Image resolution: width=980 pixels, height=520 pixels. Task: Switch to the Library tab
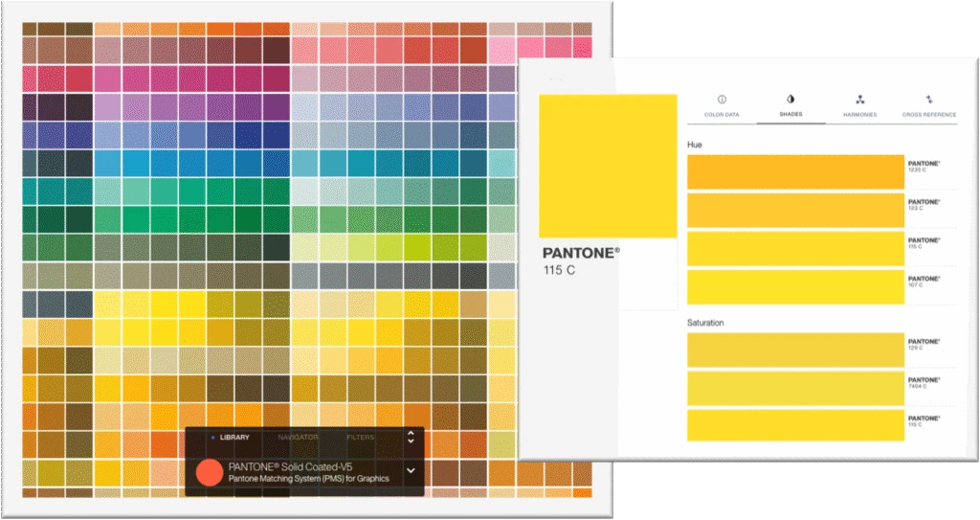tap(234, 438)
